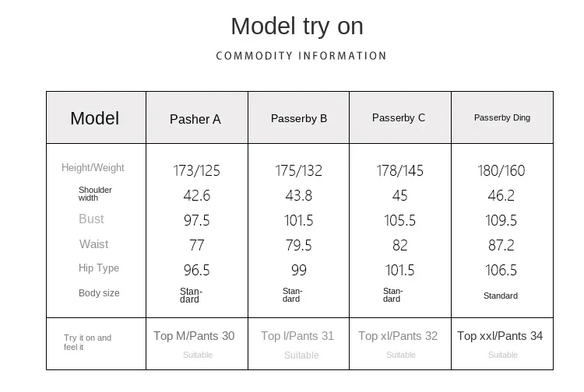Click the Body size row label
The image size is (584, 392).
pos(99,293)
